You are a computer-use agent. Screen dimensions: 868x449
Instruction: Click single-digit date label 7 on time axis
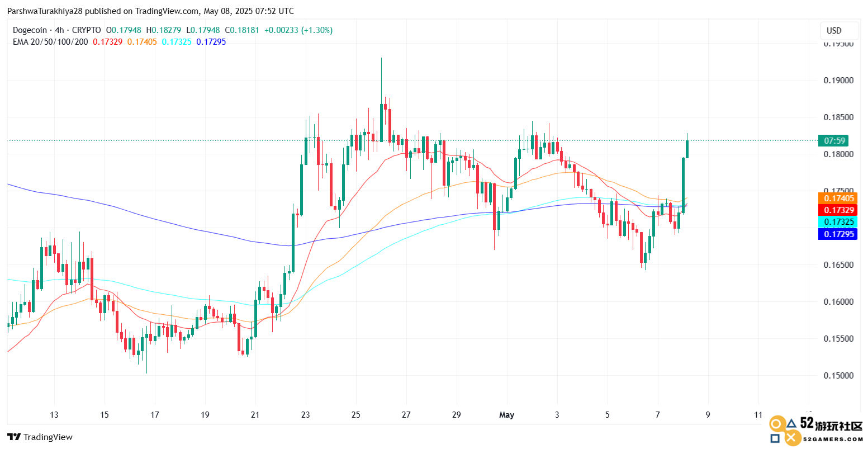[658, 415]
